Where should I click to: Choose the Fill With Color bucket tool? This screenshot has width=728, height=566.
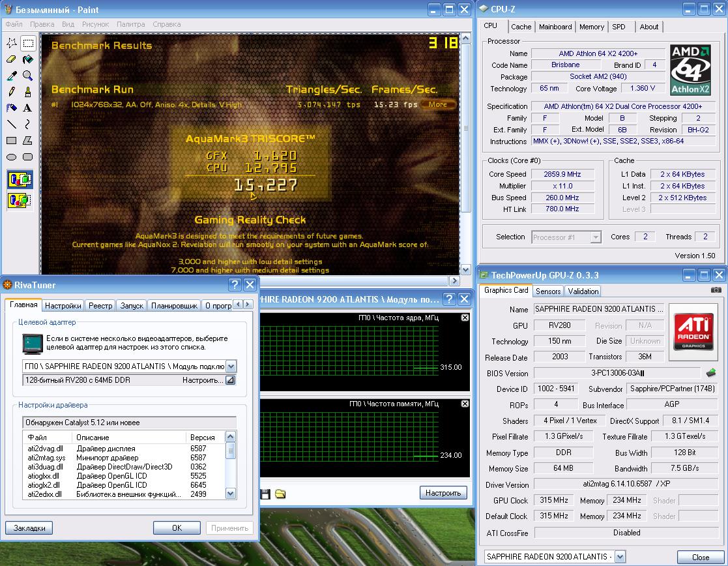(28, 59)
